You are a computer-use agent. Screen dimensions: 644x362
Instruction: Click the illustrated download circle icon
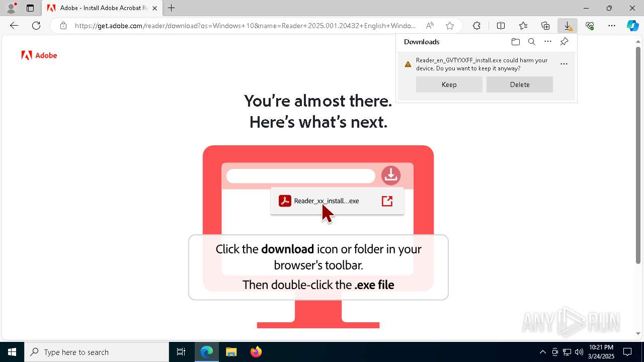pyautogui.click(x=391, y=175)
